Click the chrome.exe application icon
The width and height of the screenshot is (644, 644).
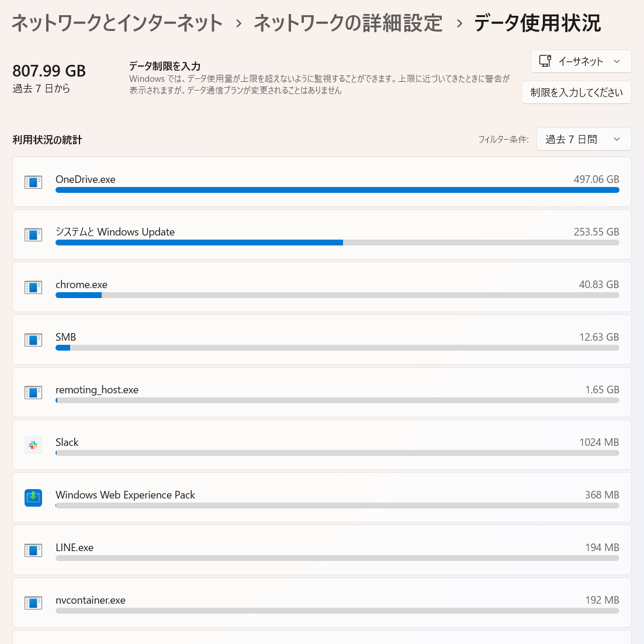33,287
